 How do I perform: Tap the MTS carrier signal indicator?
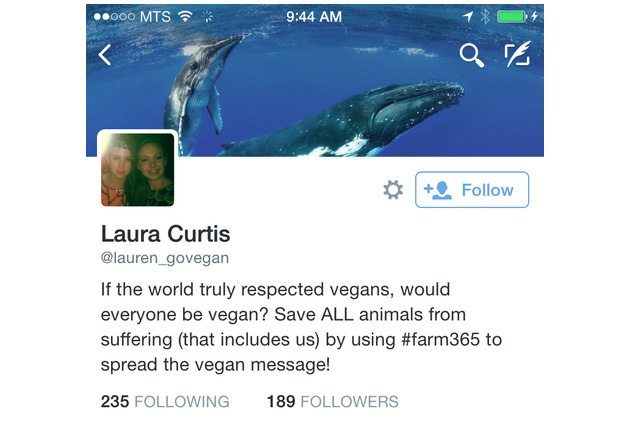coord(132,16)
